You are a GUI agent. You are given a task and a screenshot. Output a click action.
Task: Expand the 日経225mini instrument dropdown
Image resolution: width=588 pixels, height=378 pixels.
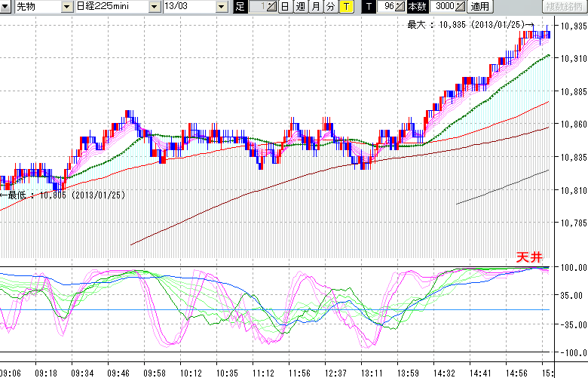tap(154, 7)
